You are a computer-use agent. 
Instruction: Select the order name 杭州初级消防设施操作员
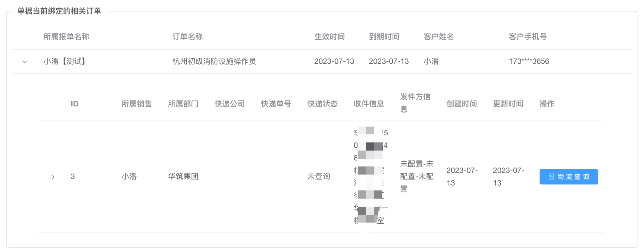214,61
